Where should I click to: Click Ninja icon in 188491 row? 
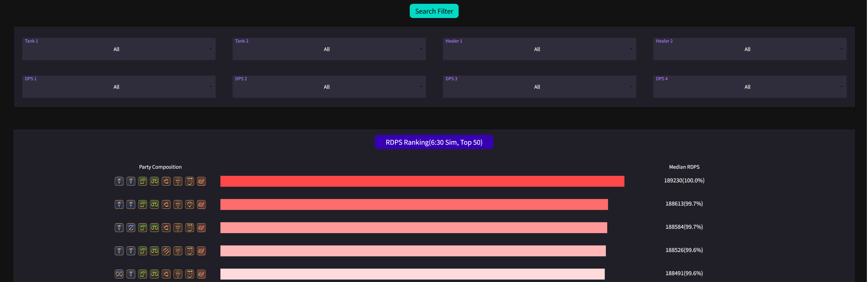pyautogui.click(x=166, y=274)
